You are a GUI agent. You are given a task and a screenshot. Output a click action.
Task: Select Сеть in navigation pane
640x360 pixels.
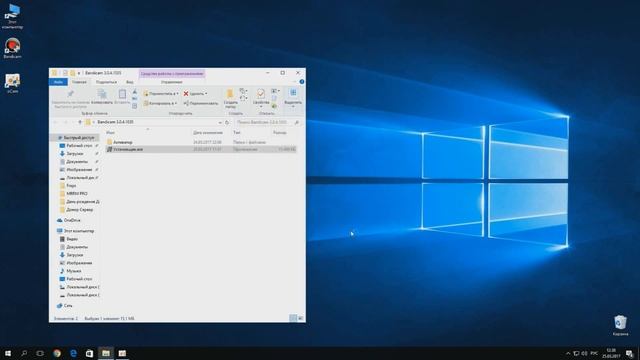[x=68, y=306]
